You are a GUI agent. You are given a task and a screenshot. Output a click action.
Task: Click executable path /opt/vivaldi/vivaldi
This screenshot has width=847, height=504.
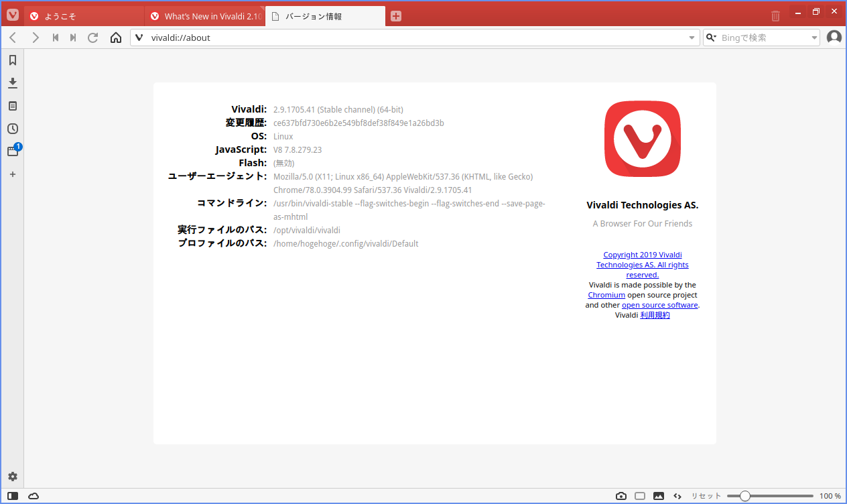pos(307,230)
